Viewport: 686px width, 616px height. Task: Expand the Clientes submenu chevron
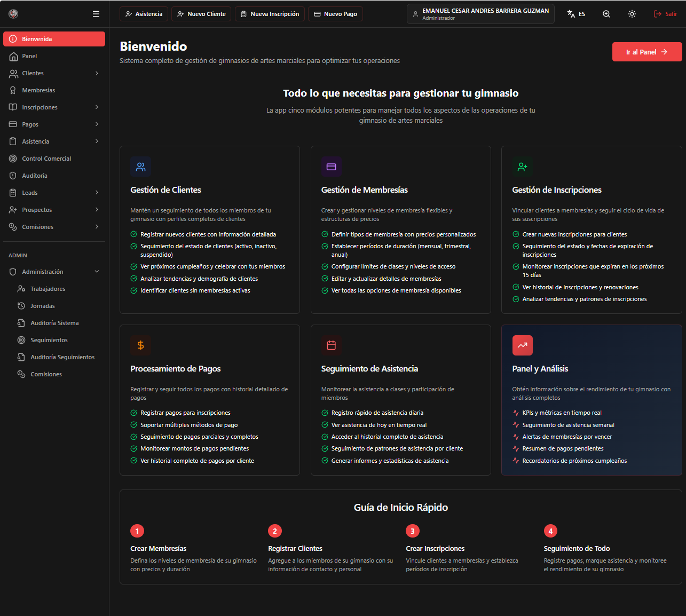pyautogui.click(x=97, y=73)
